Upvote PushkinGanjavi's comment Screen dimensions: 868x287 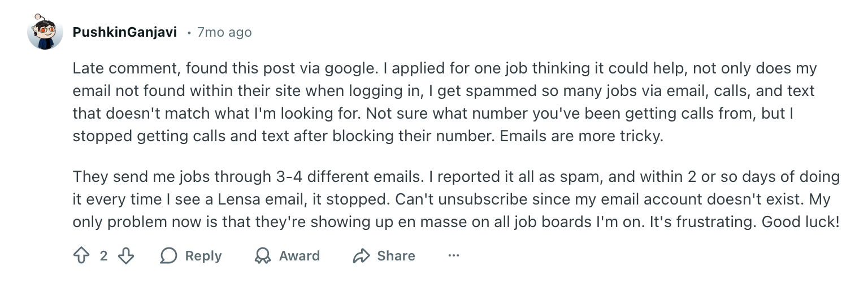click(x=82, y=256)
